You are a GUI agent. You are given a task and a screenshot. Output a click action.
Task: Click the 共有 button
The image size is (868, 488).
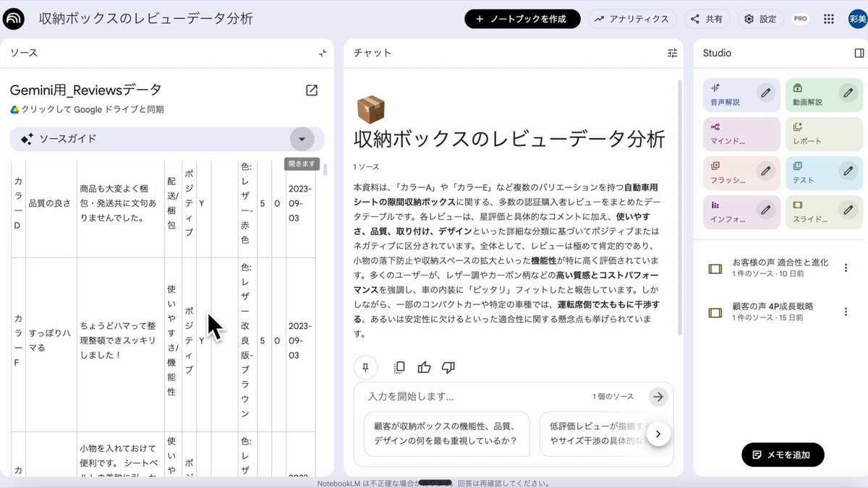tap(707, 19)
